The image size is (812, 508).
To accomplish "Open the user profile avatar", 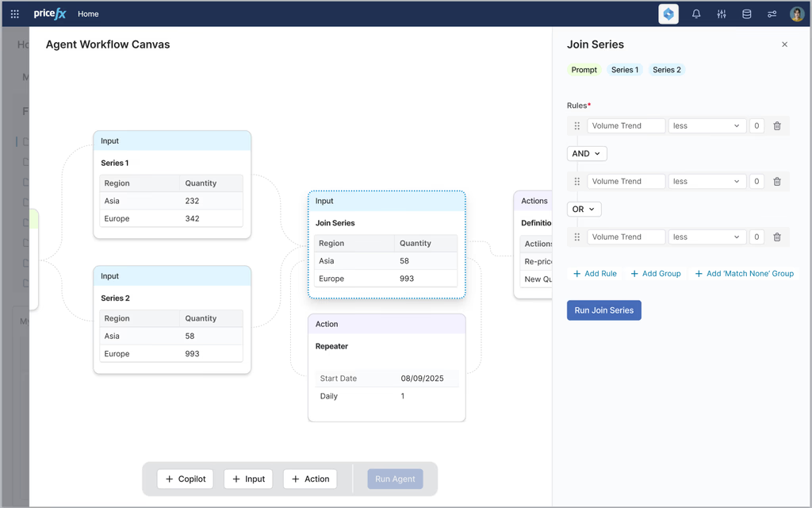I will [x=796, y=13].
